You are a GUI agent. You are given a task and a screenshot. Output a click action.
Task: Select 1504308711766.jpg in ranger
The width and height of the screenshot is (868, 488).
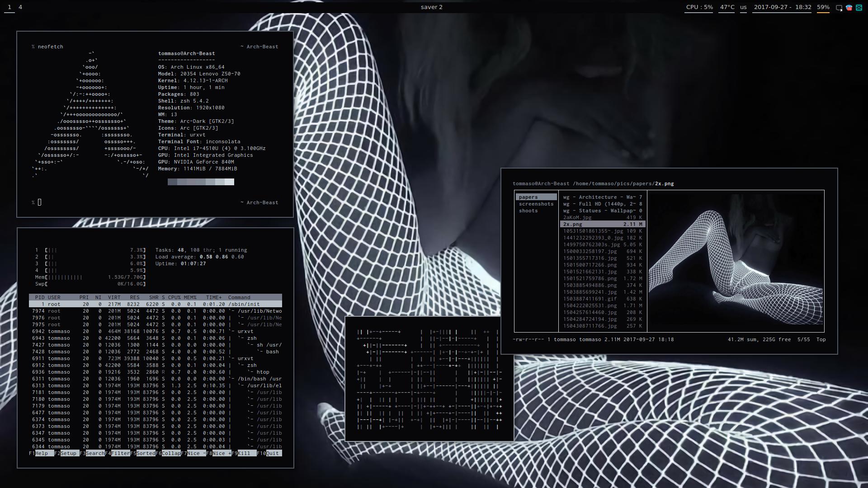603,326
